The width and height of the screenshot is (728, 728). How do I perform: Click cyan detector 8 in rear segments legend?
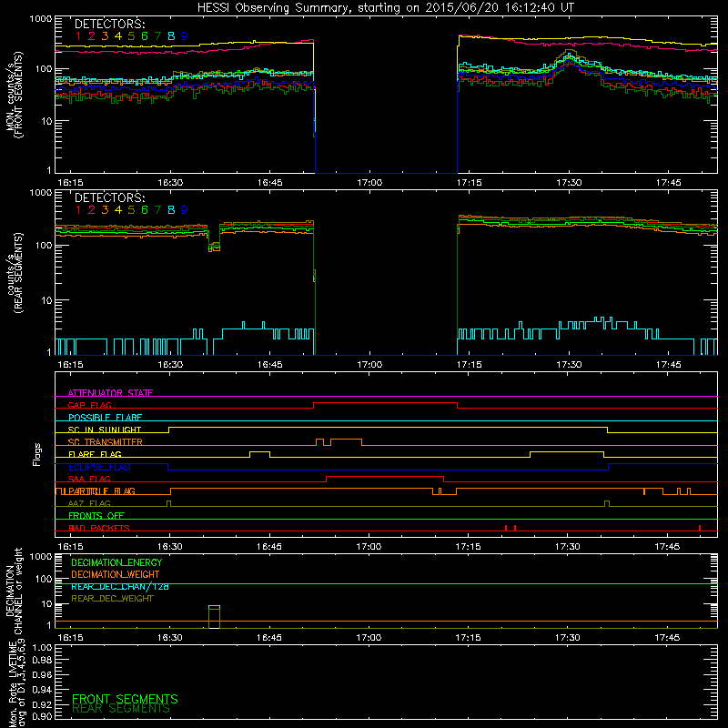(171, 210)
